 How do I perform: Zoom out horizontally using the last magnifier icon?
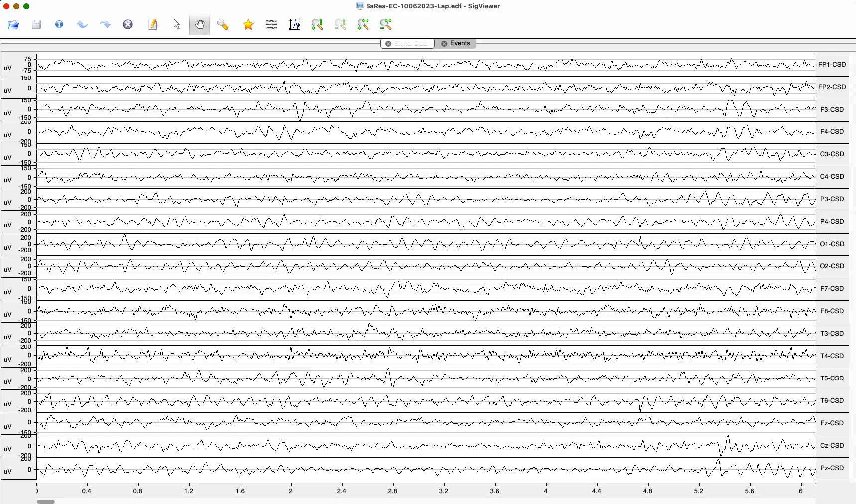click(386, 24)
